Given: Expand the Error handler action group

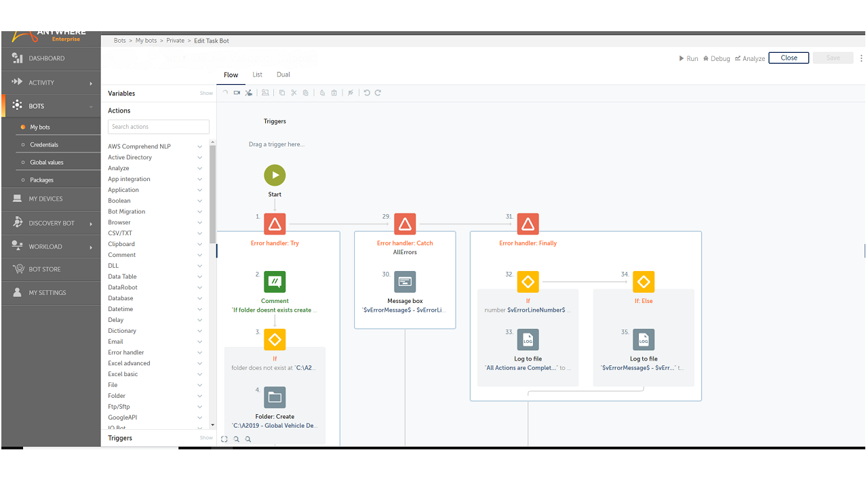Looking at the screenshot, I should (200, 352).
